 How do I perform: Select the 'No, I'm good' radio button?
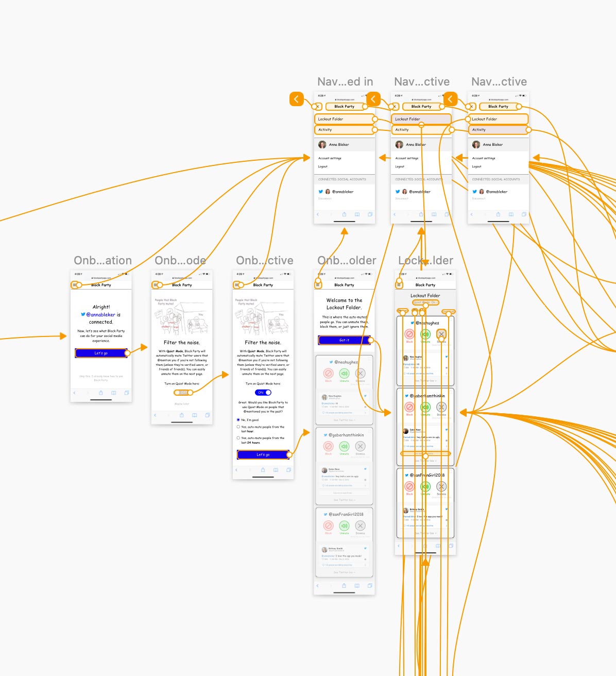pos(239,419)
